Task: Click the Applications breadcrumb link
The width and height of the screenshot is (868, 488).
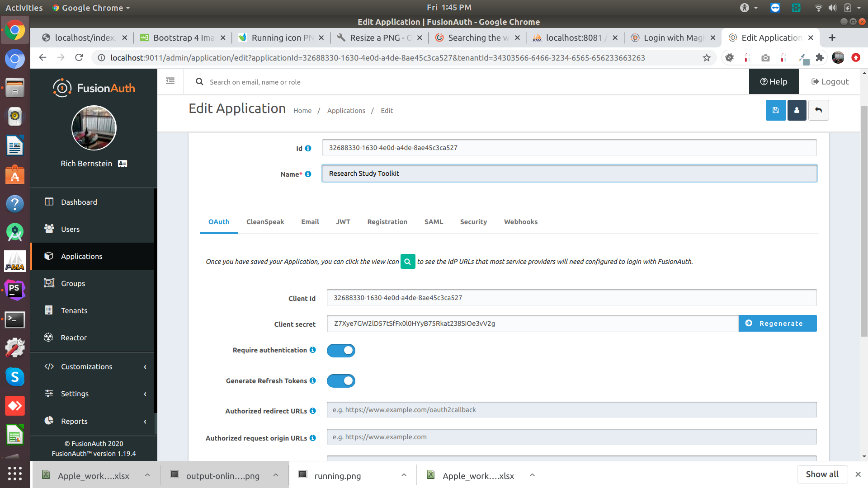Action: tap(346, 111)
